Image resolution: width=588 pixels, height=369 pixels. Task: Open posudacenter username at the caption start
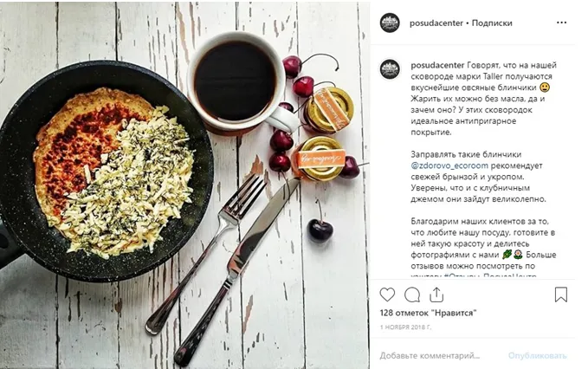coord(437,65)
